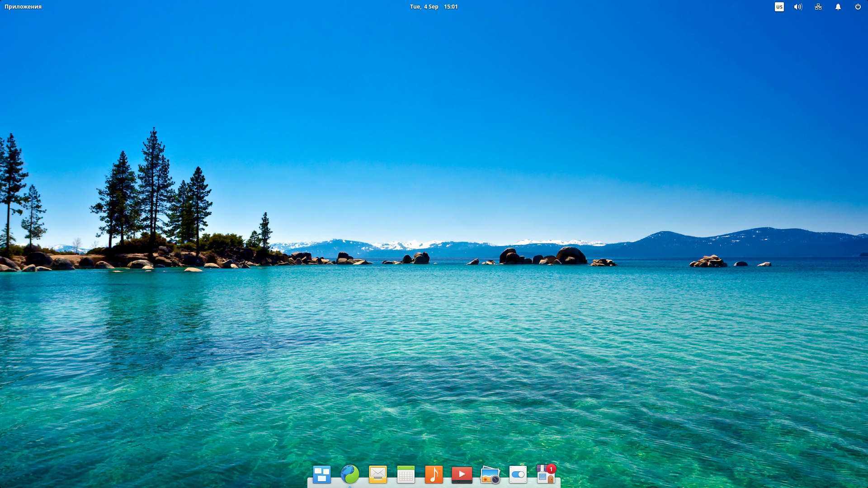Launch the Photos app from dock
The image size is (868, 488).
(490, 475)
